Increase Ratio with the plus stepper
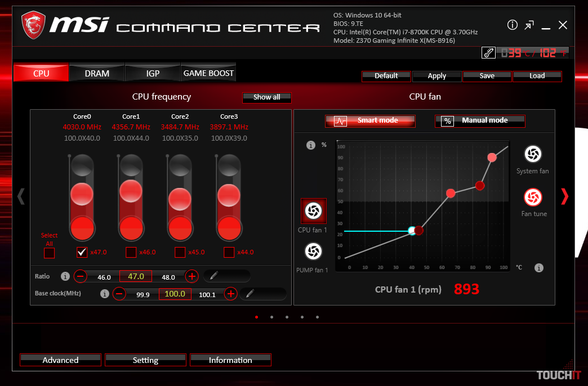Screen dimensions: 588x386 coord(192,276)
